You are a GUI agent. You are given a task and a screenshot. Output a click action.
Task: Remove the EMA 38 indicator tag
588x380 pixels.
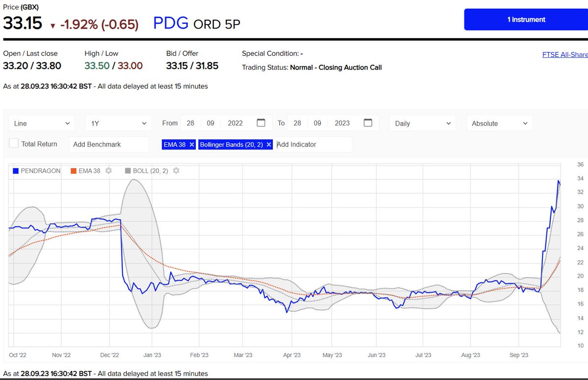192,144
